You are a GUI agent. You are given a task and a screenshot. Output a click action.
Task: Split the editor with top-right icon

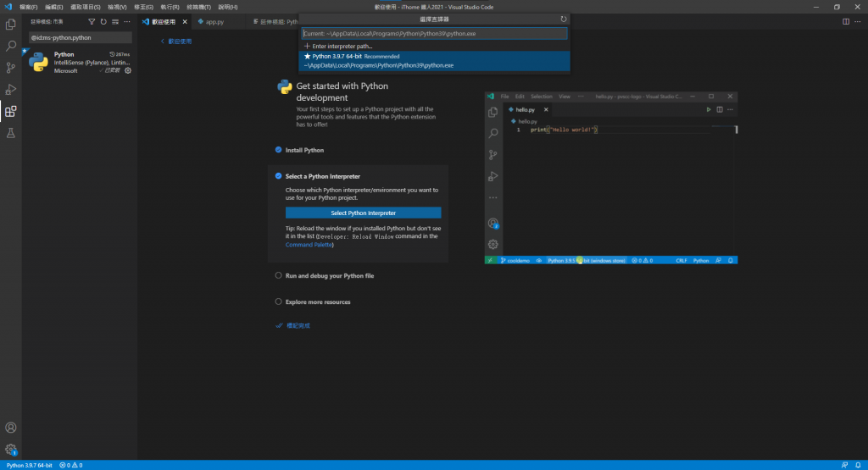pyautogui.click(x=846, y=21)
